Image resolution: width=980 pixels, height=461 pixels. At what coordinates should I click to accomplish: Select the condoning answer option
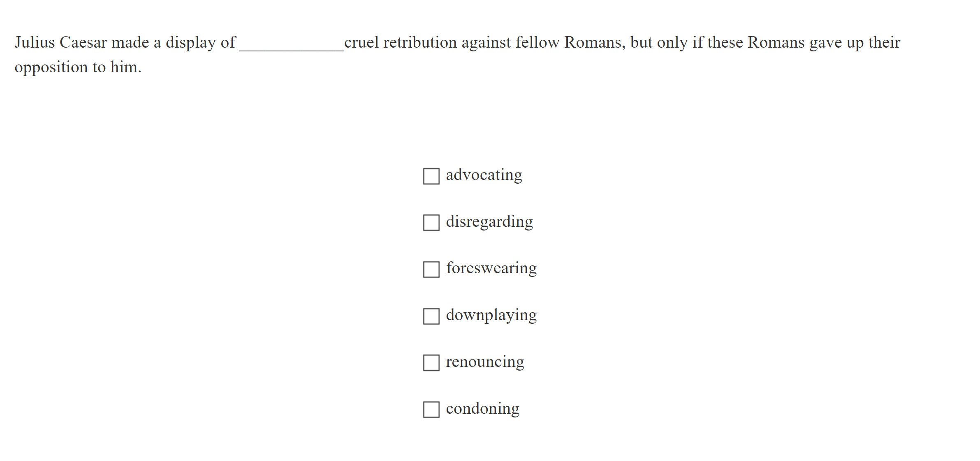pyautogui.click(x=482, y=409)
